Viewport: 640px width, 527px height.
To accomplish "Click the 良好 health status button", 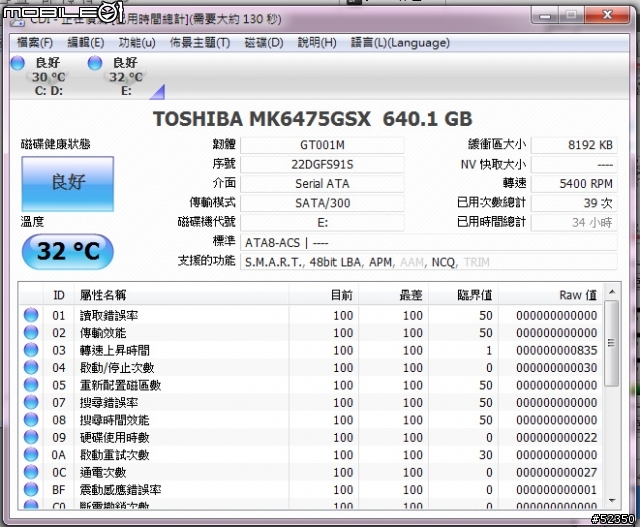I will click(x=68, y=184).
